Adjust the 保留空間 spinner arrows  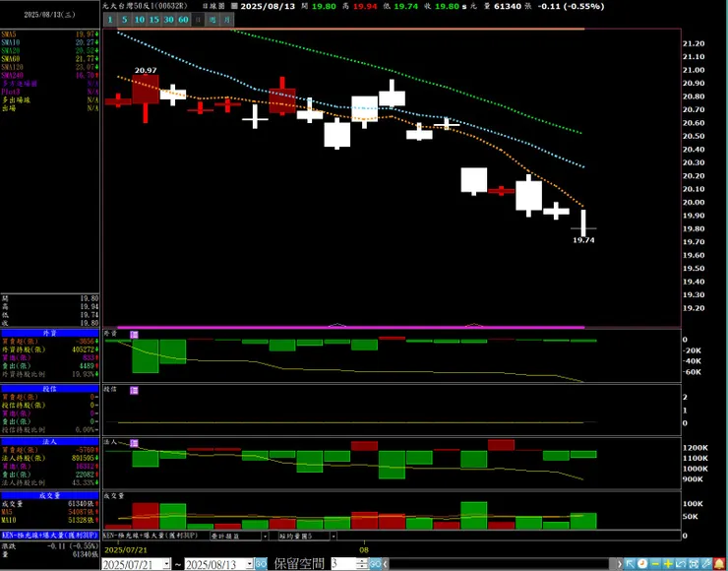(x=363, y=564)
